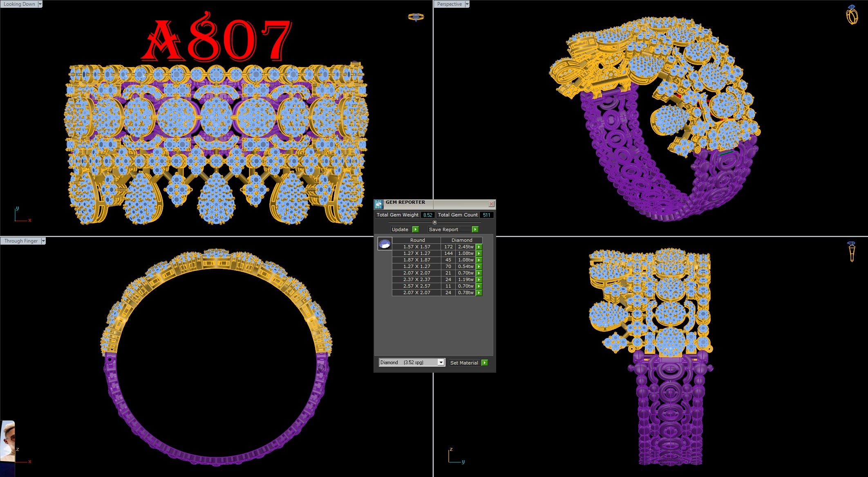Click the Gem Reporter title bar icon
The width and height of the screenshot is (868, 477).
(x=378, y=204)
